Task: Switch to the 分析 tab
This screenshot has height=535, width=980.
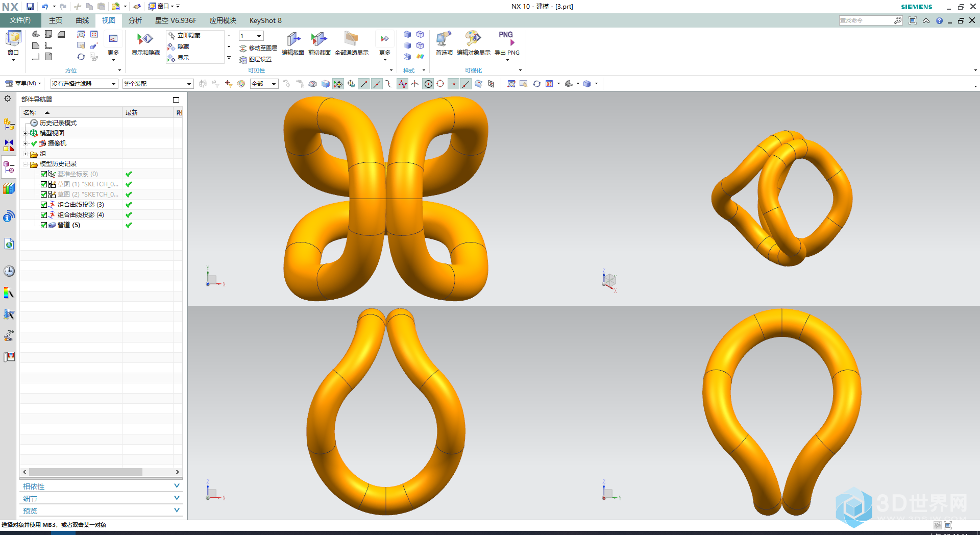Action: click(x=135, y=20)
